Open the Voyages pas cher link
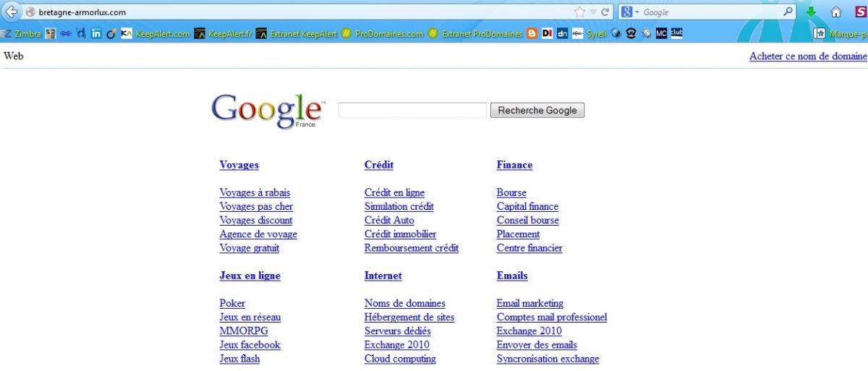The width and height of the screenshot is (868, 371). click(256, 206)
